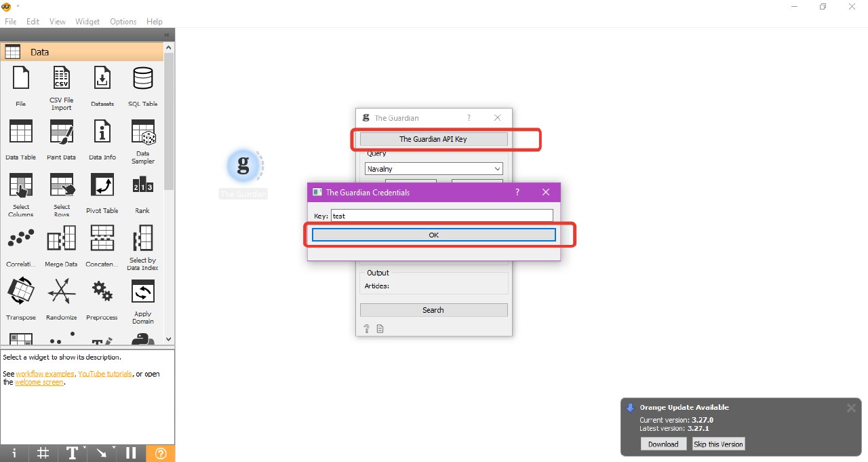This screenshot has height=462, width=868.
Task: Toggle the canvas grid icon
Action: (x=43, y=454)
